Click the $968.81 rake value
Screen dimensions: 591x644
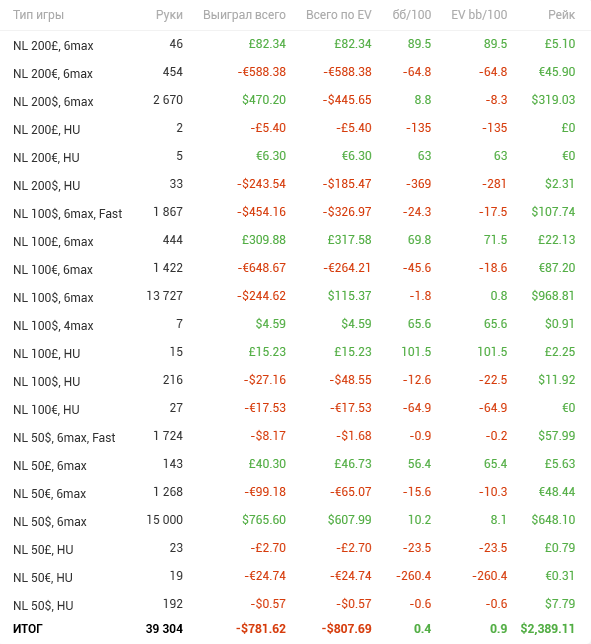coord(553,296)
